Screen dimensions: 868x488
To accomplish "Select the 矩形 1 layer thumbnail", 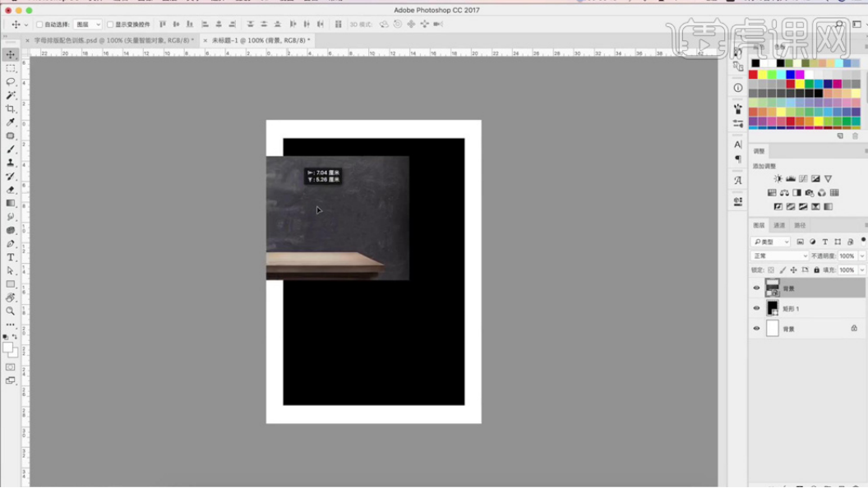I will [x=772, y=308].
